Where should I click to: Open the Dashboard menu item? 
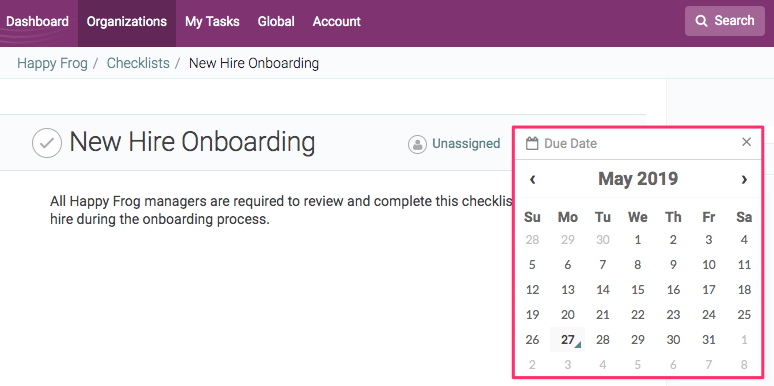(x=38, y=22)
